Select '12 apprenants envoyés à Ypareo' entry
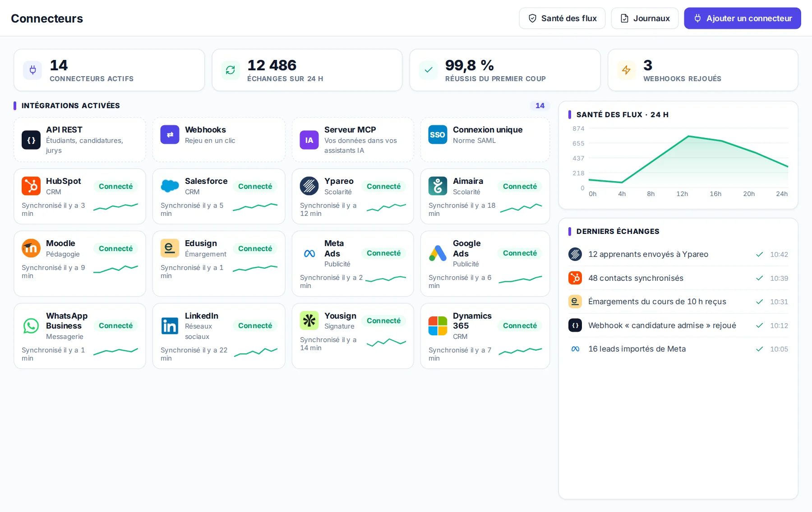The height and width of the screenshot is (512, 812). pos(678,254)
